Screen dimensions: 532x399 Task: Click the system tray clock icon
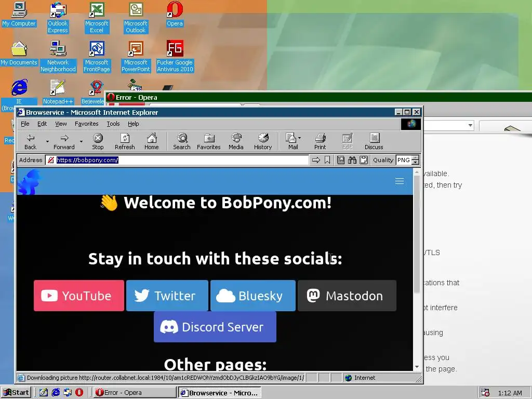(485, 393)
